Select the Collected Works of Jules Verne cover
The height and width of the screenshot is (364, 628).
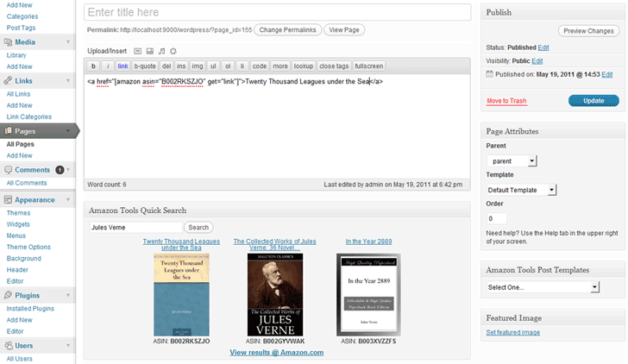[275, 295]
